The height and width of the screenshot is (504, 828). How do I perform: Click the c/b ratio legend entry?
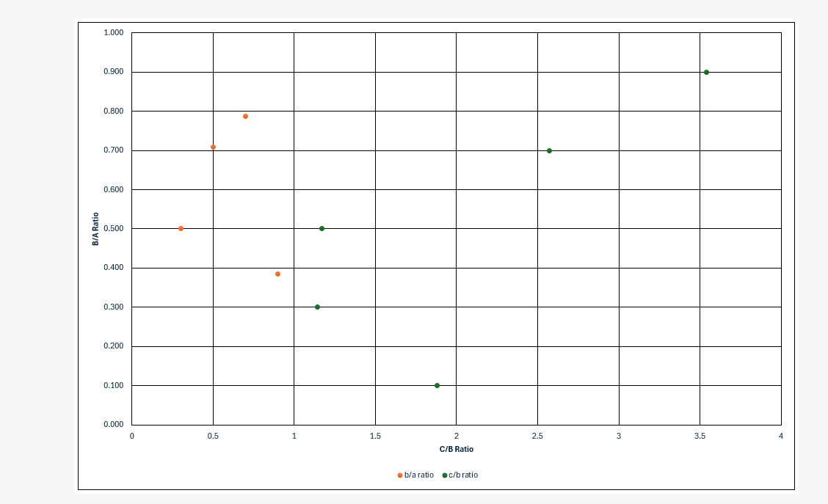(460, 475)
